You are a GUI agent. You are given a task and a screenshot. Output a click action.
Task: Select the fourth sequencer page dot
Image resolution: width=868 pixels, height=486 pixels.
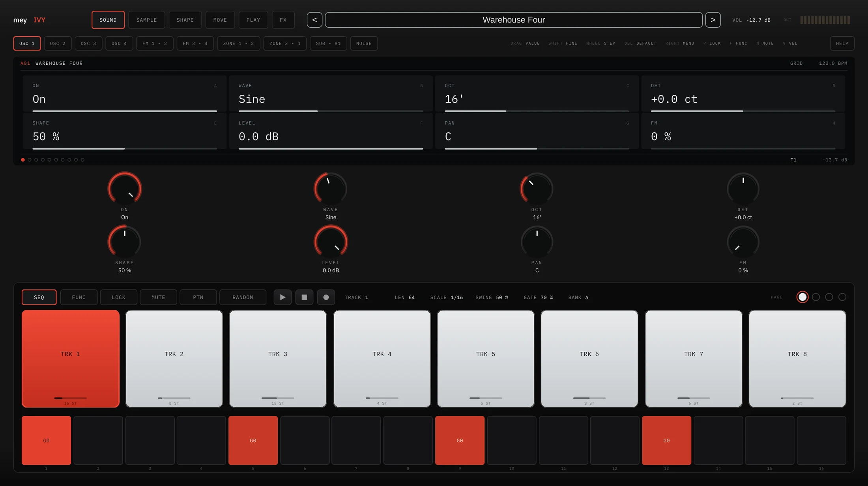[x=842, y=297]
